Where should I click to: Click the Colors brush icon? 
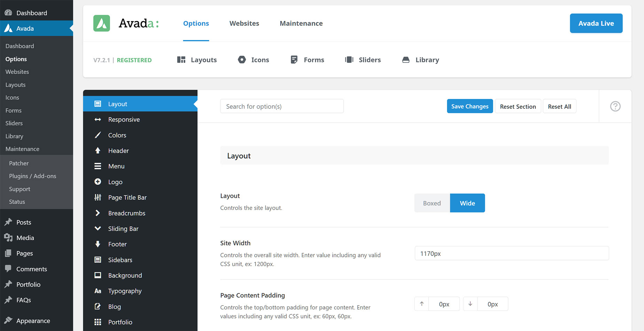pos(98,135)
